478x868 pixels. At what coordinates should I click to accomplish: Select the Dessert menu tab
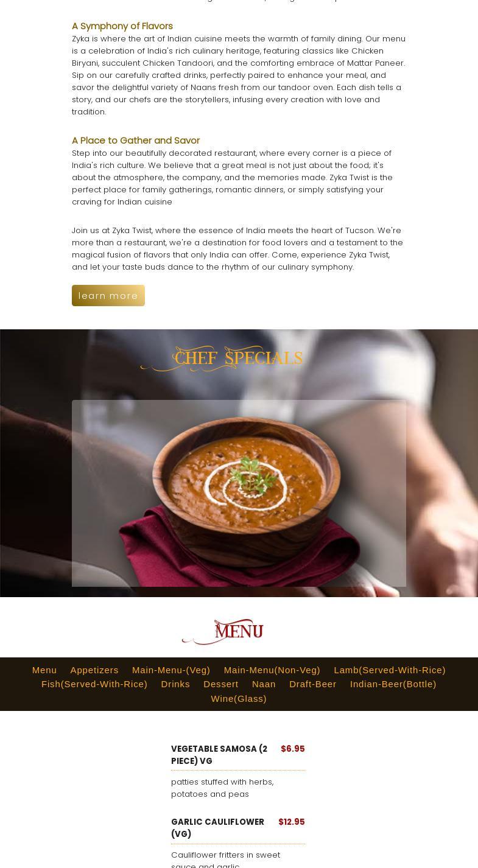point(221,684)
